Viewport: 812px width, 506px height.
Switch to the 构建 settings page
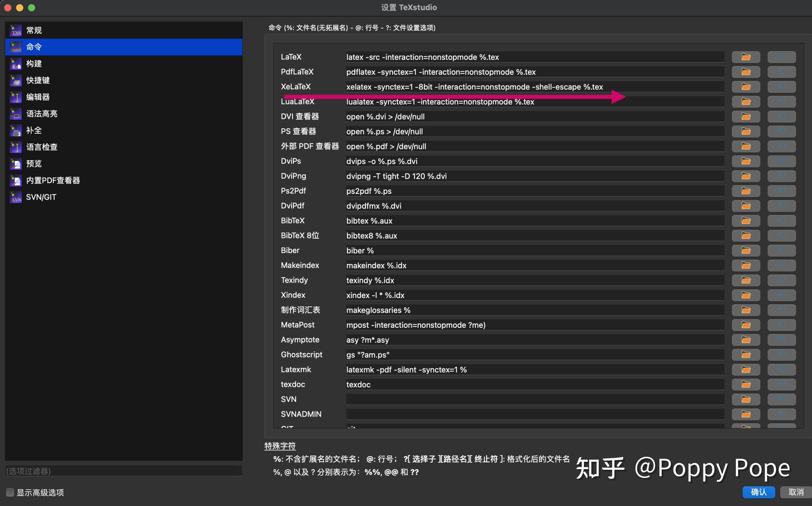click(34, 64)
